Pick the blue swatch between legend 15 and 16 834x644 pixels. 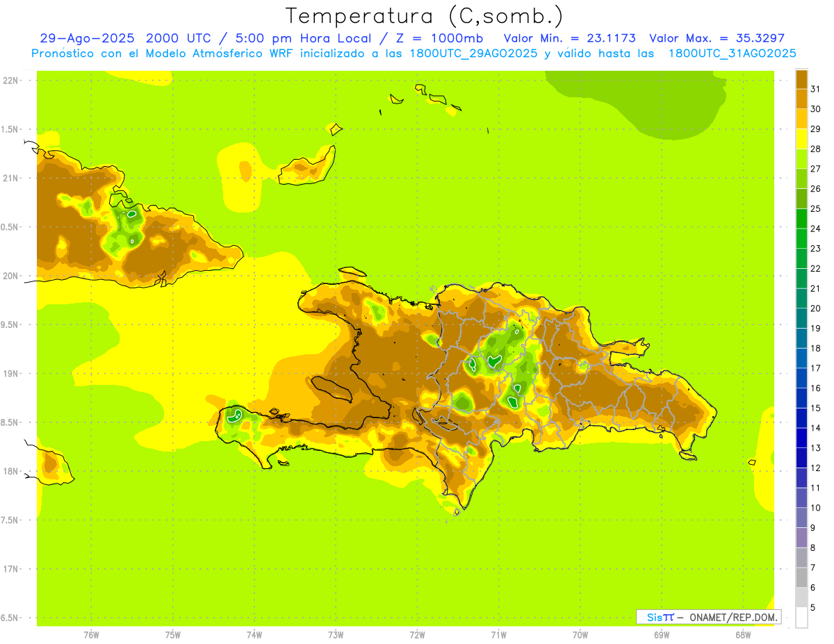coord(801,398)
